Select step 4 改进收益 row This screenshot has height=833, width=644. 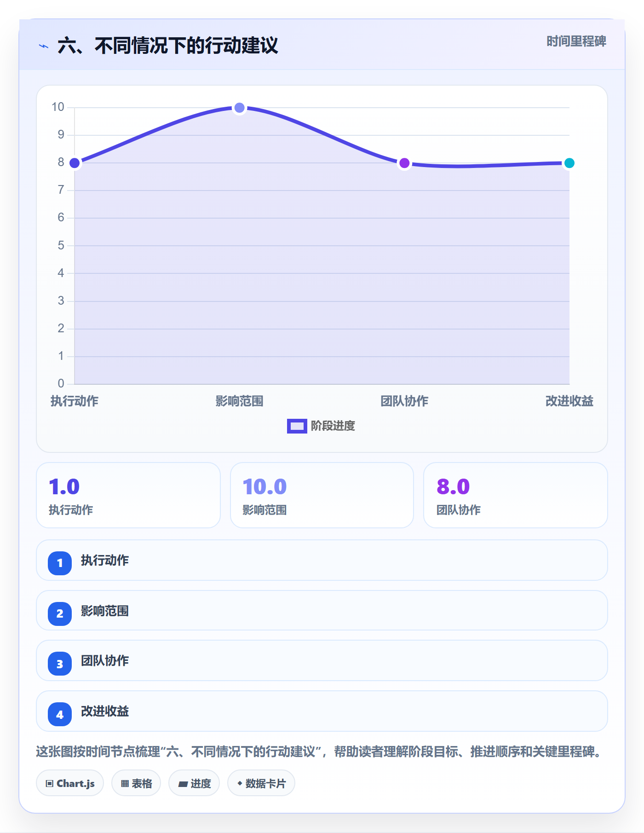[x=322, y=711]
